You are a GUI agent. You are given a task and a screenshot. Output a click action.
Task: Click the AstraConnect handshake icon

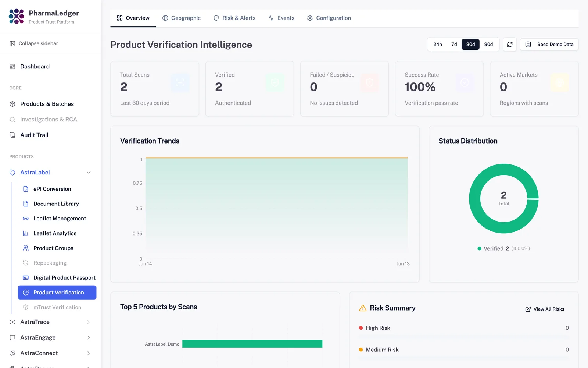click(x=12, y=353)
